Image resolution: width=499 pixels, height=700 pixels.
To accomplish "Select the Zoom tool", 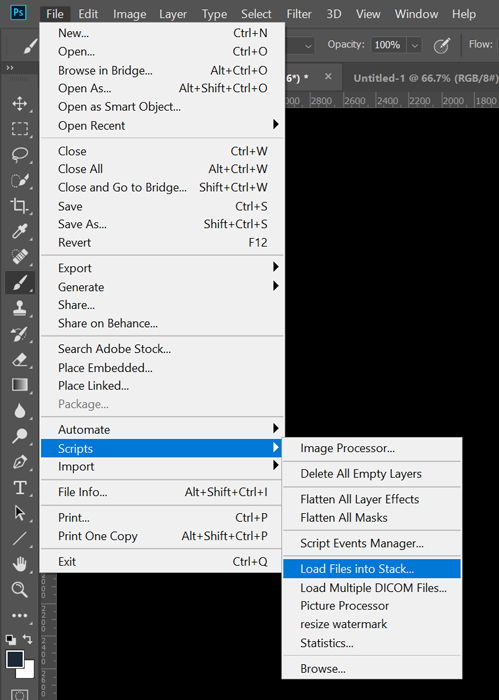I will point(19,589).
